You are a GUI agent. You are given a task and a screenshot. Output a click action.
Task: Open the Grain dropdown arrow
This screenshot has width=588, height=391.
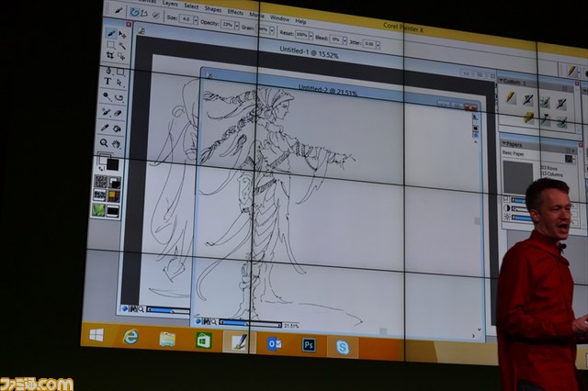272,30
